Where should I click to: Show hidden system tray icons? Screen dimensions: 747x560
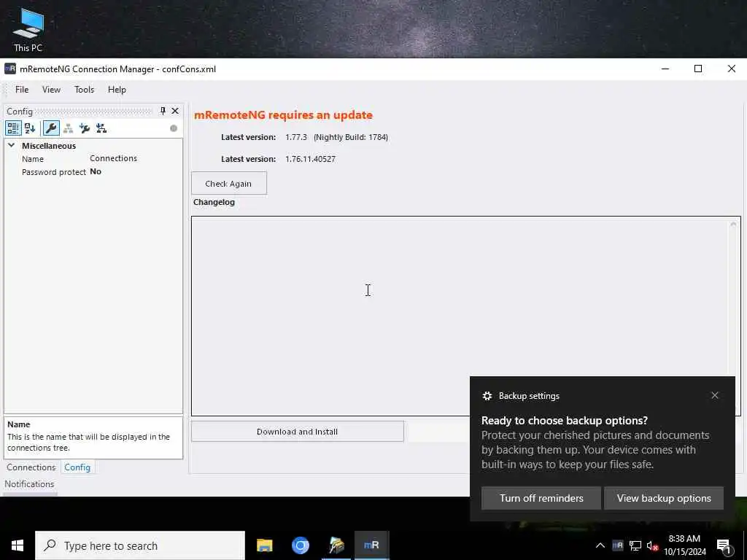click(600, 545)
